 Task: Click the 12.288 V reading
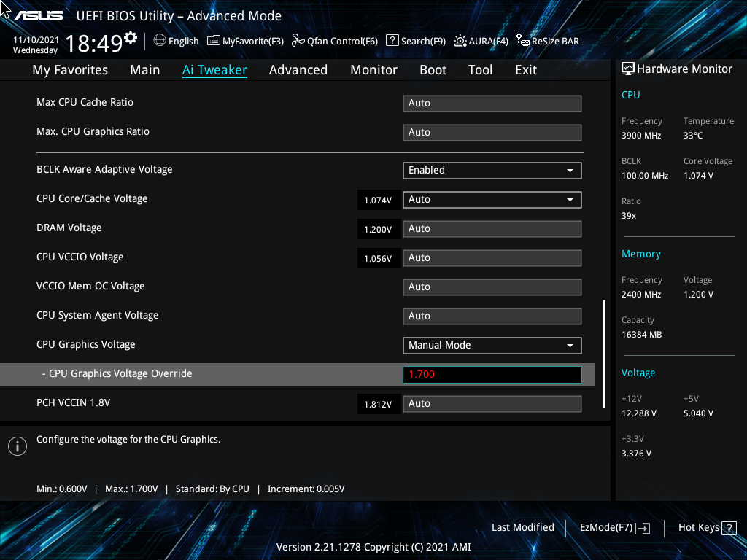(639, 413)
